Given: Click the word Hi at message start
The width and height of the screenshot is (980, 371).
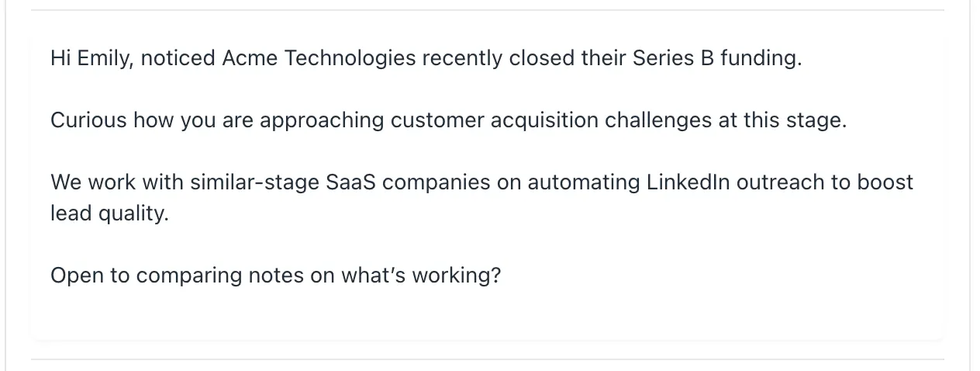Looking at the screenshot, I should pyautogui.click(x=60, y=58).
